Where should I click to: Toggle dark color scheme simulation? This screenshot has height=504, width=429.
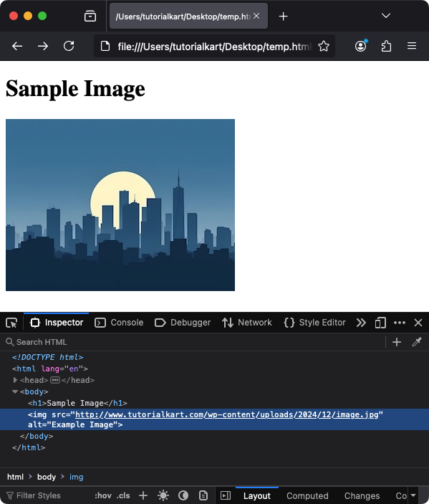(183, 495)
